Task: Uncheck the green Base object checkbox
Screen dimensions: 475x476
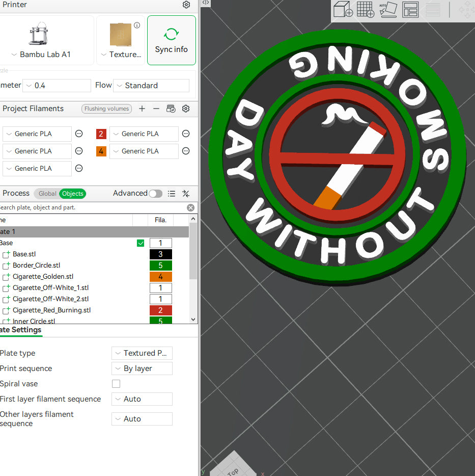Action: pyautogui.click(x=141, y=243)
